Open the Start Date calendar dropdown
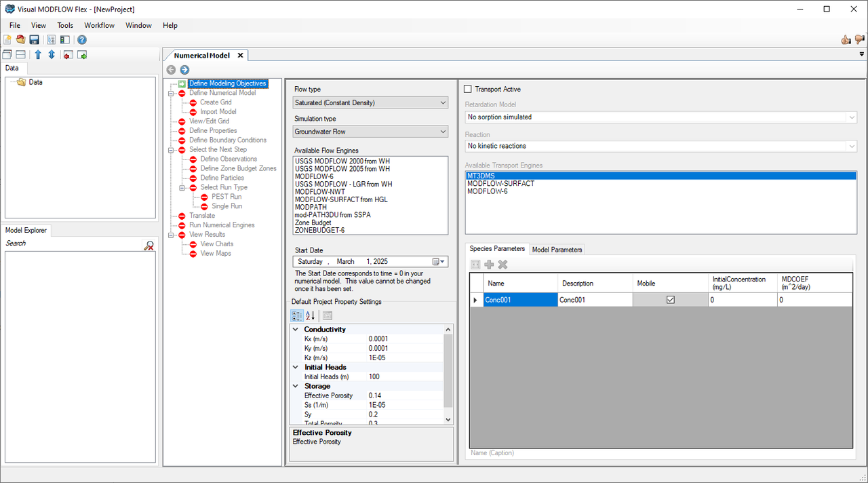The height and width of the screenshot is (483, 868). [439, 261]
